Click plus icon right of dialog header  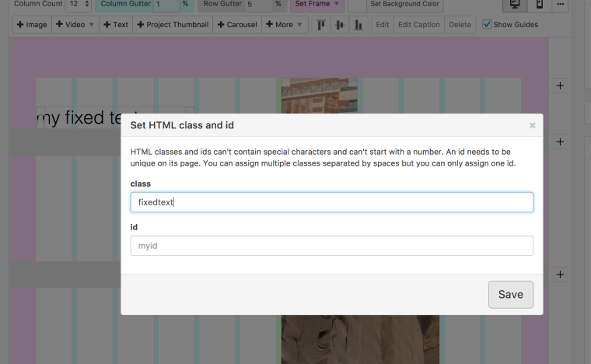tap(560, 142)
